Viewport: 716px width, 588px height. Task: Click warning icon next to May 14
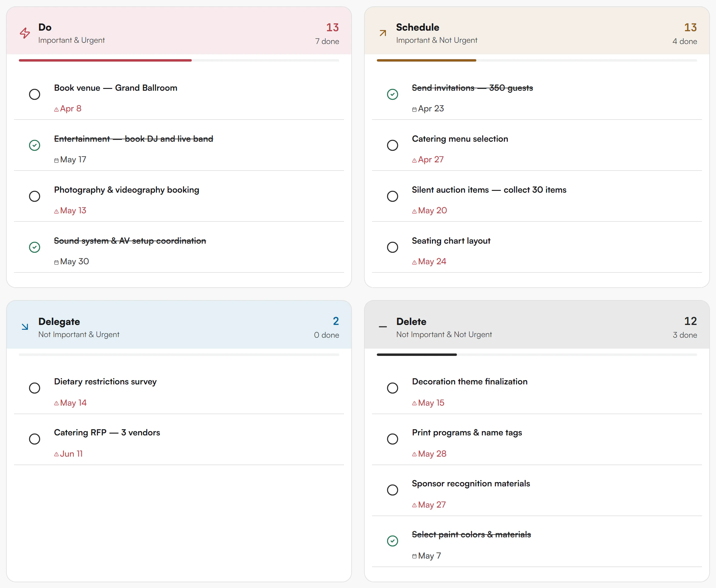56,404
